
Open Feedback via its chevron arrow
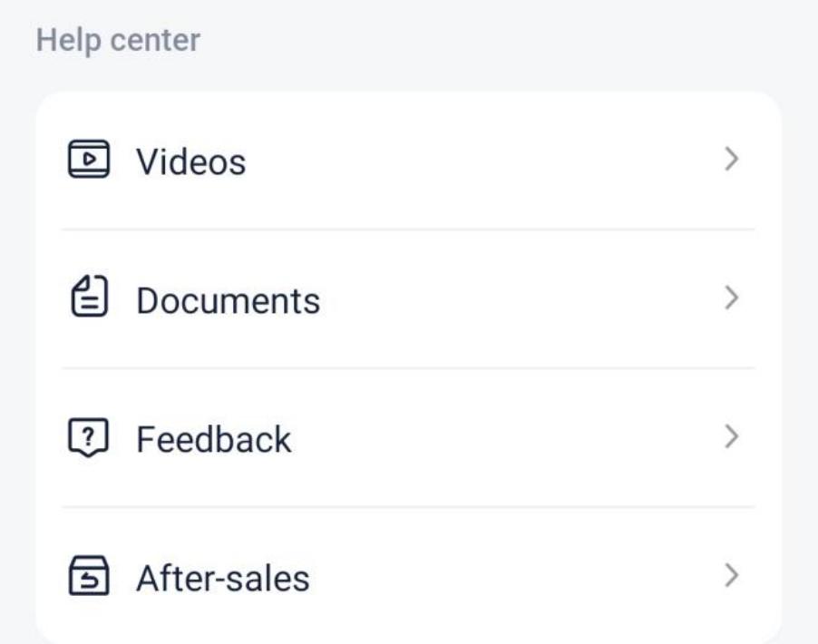(732, 437)
